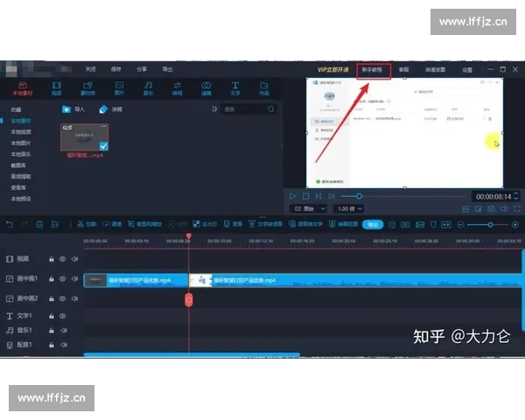Open the 原始 aspect ratio dropdown
This screenshot has width=525, height=420.
pyautogui.click(x=309, y=209)
